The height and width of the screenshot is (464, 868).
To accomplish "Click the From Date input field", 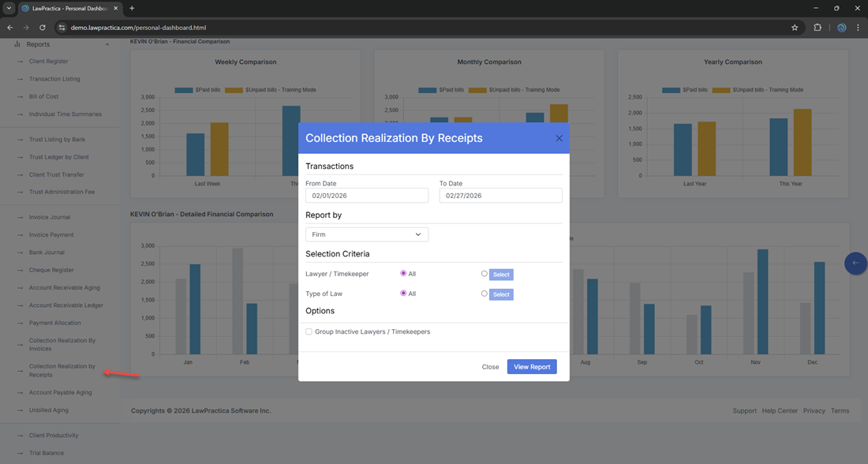I will [x=367, y=196].
